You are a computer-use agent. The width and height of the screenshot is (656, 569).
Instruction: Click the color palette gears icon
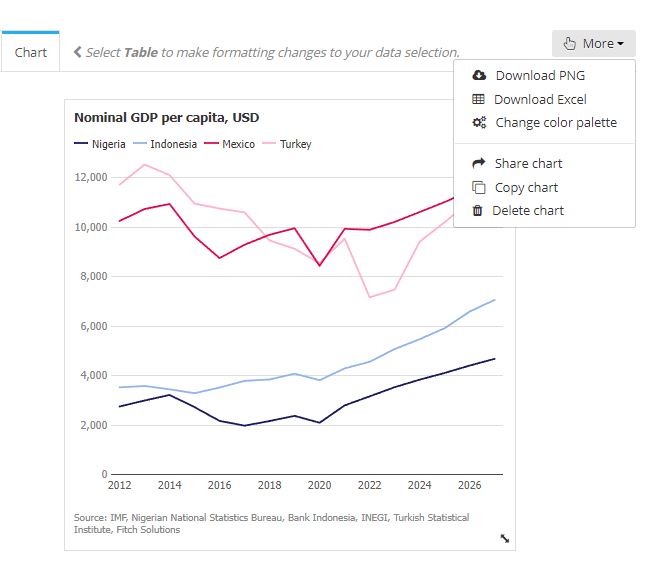click(478, 123)
